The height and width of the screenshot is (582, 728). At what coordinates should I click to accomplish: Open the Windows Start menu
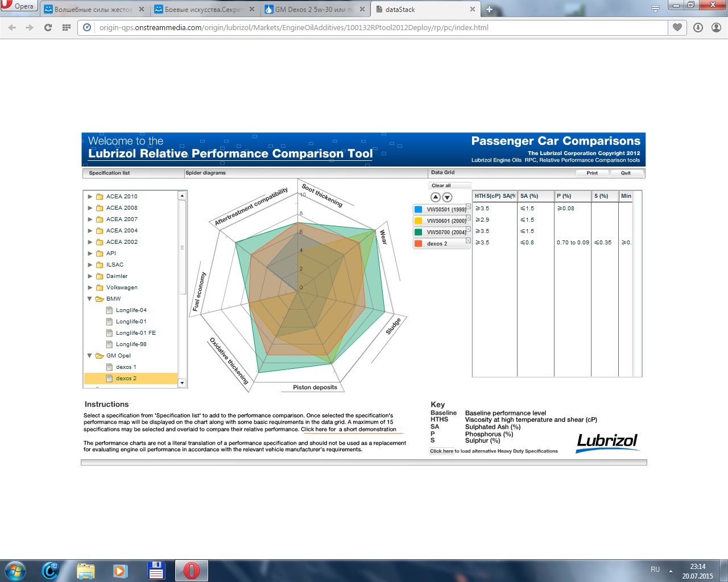tap(15, 571)
